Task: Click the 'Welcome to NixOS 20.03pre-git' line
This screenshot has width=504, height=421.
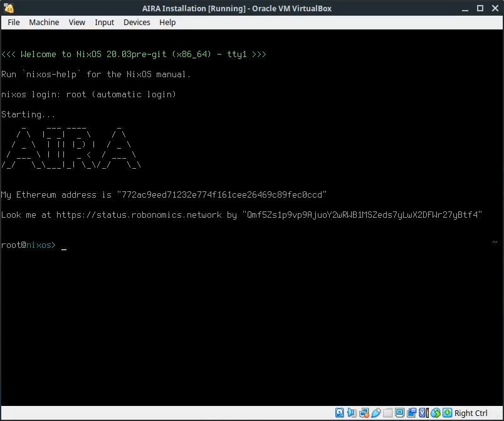Action: tap(134, 54)
